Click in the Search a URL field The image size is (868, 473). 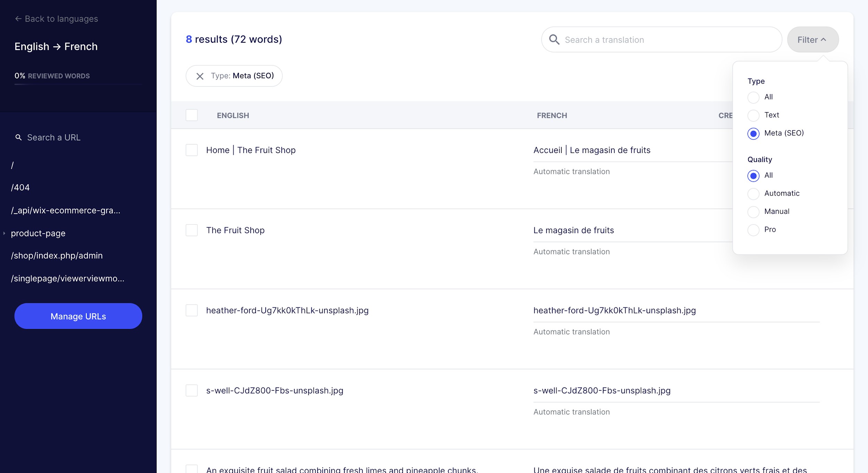tap(53, 137)
